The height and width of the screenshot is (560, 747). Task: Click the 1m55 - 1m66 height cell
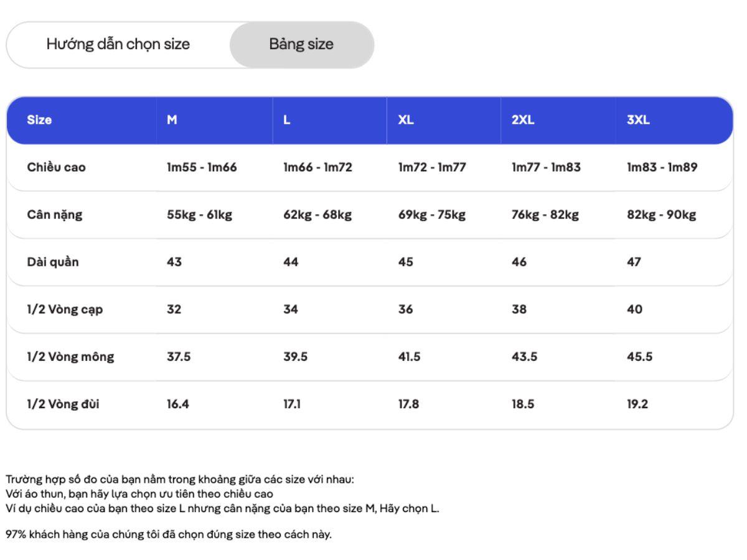click(202, 167)
